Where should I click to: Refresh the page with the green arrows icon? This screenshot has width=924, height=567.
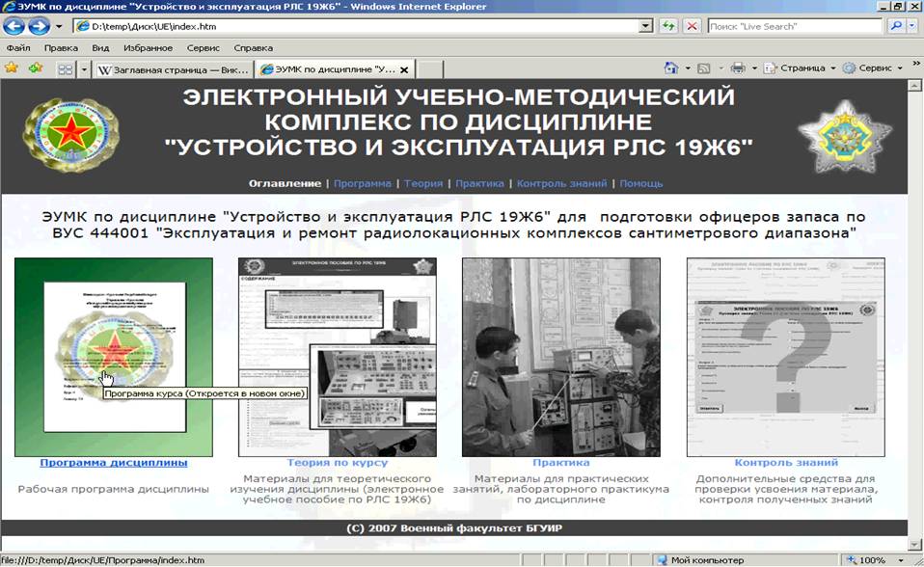668,26
